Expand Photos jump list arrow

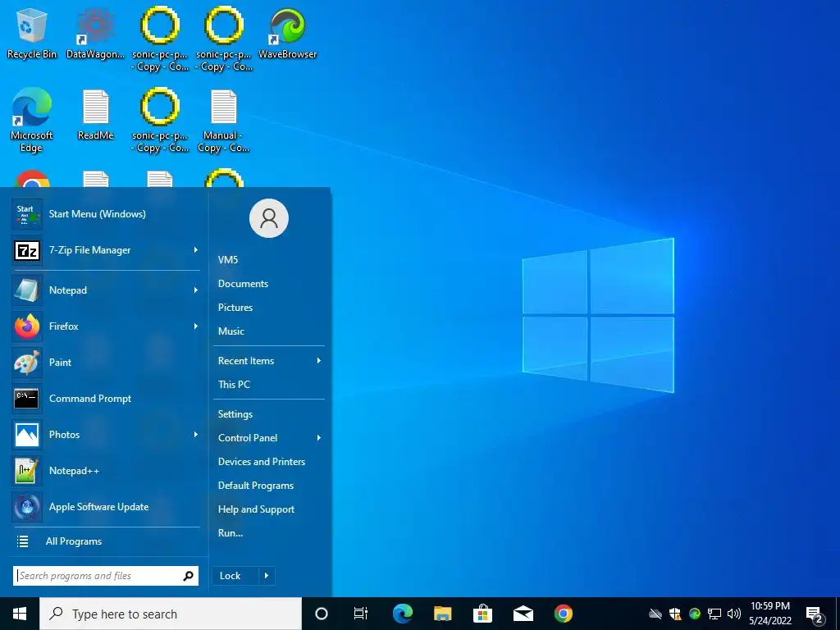pos(195,435)
